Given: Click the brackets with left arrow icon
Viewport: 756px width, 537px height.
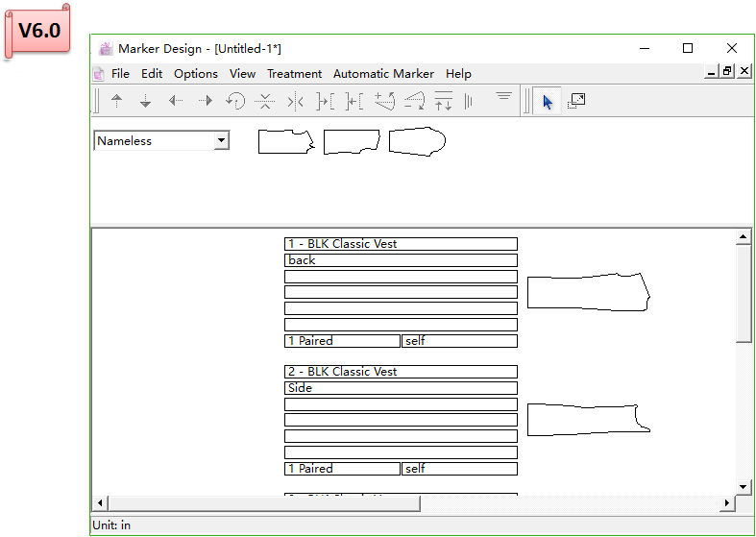Looking at the screenshot, I should 354,101.
